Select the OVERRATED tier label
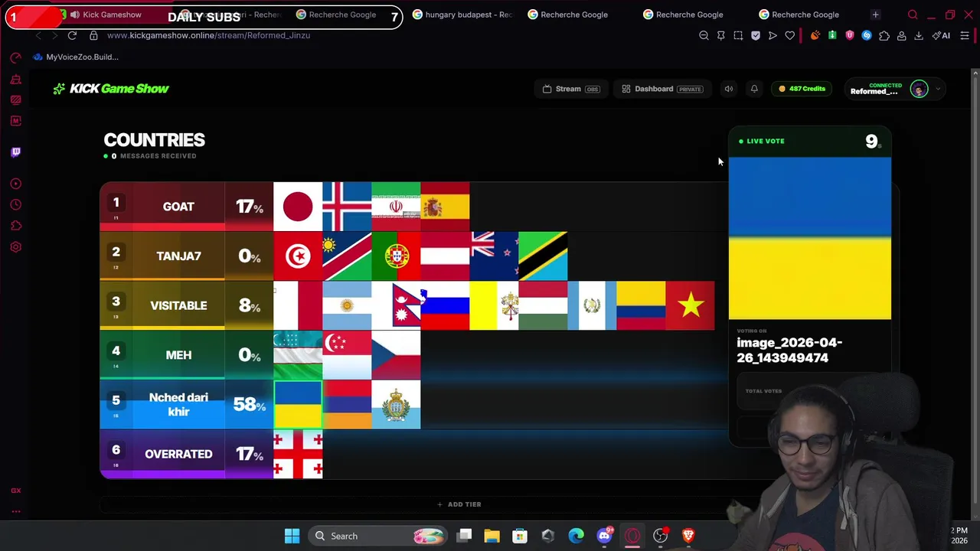980x551 pixels. point(178,454)
